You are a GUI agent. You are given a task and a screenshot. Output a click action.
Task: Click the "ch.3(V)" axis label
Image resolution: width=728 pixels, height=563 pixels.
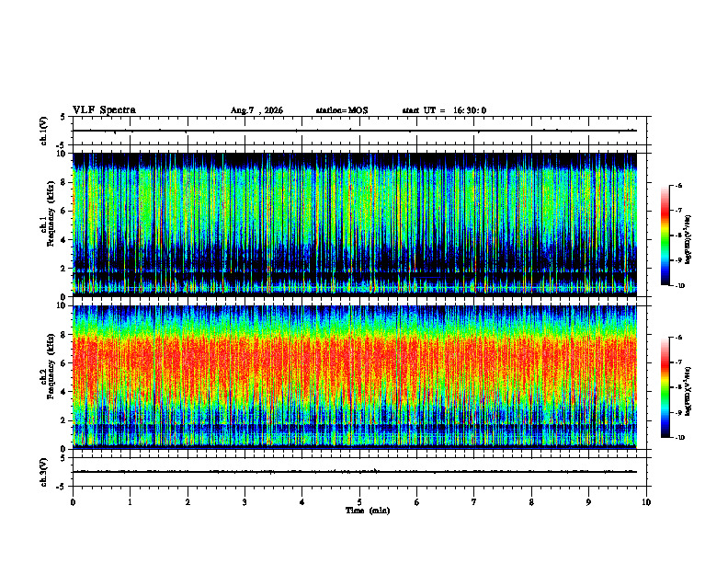(44, 473)
